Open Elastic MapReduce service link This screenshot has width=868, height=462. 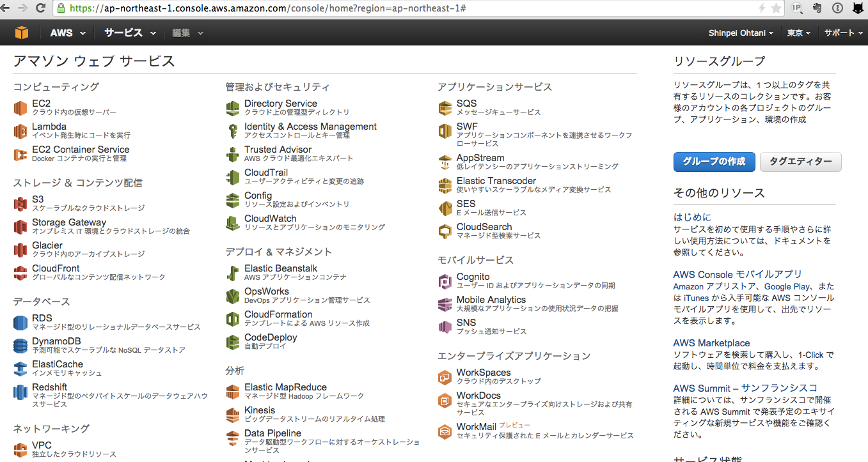click(x=285, y=387)
